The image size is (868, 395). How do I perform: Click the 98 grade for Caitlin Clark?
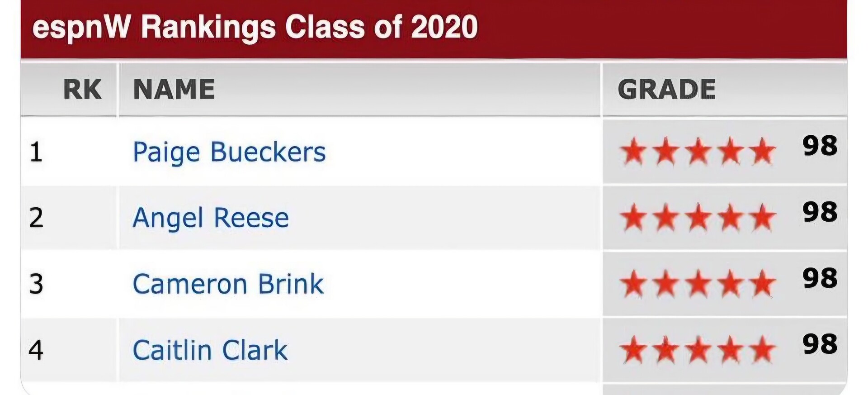[820, 344]
